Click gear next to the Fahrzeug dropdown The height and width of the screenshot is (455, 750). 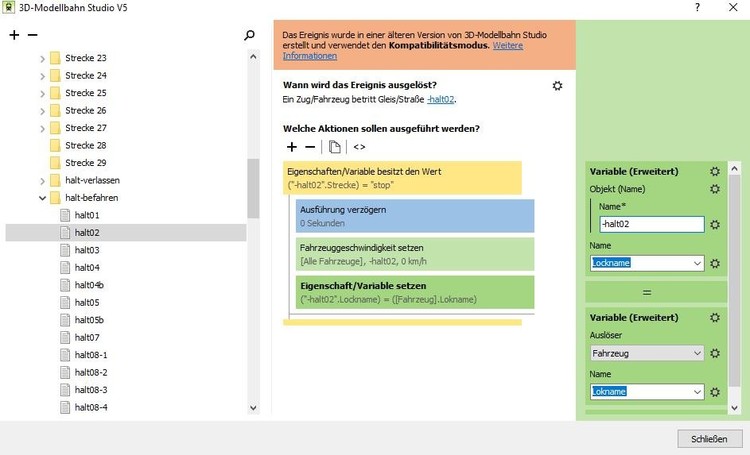[x=715, y=353]
